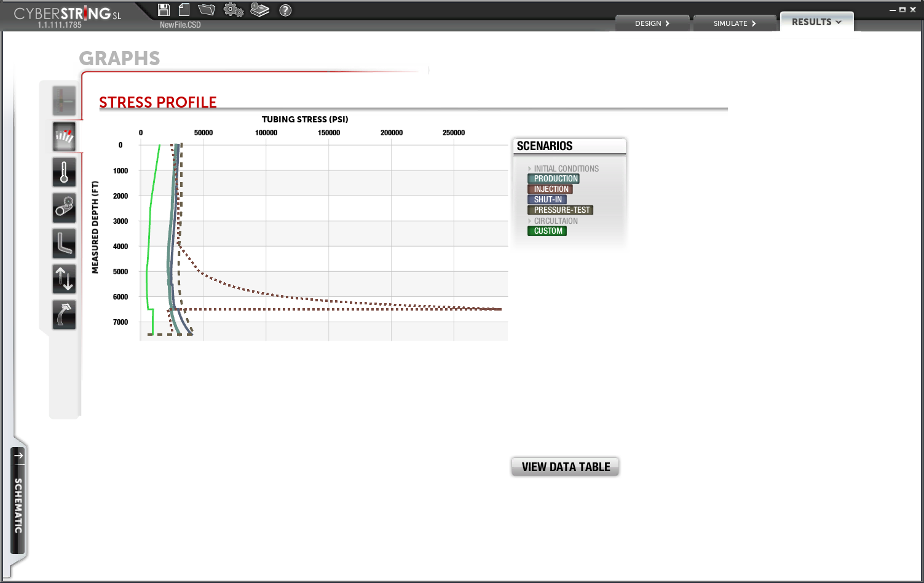Expand the INITIAL CONDITIONS scenario
The width and height of the screenshot is (924, 583).
point(566,169)
